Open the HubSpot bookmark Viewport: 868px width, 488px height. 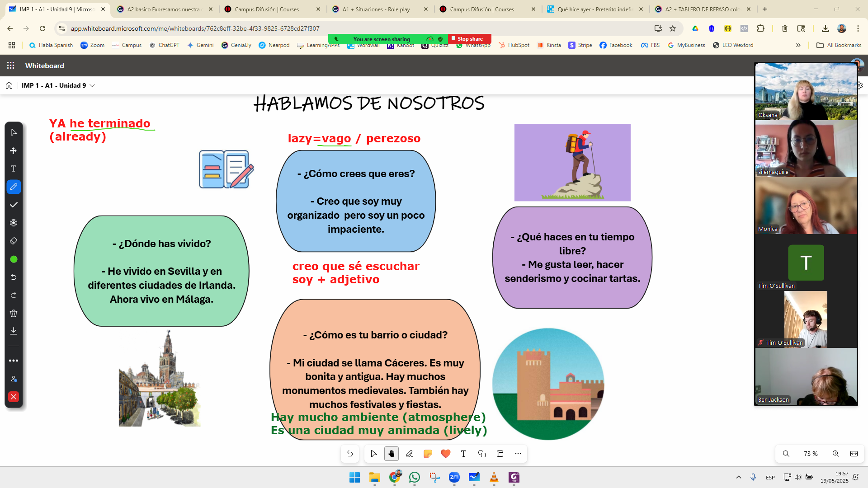[514, 45]
